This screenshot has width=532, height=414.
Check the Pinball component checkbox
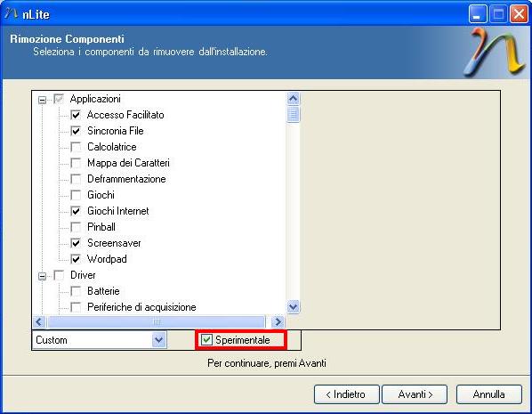pos(76,227)
